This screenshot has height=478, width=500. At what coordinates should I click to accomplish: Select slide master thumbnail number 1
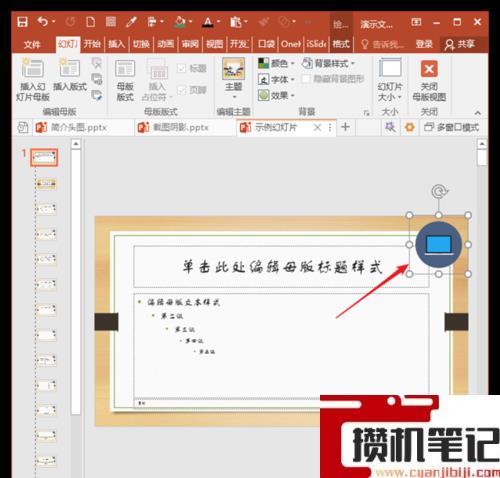(x=44, y=157)
